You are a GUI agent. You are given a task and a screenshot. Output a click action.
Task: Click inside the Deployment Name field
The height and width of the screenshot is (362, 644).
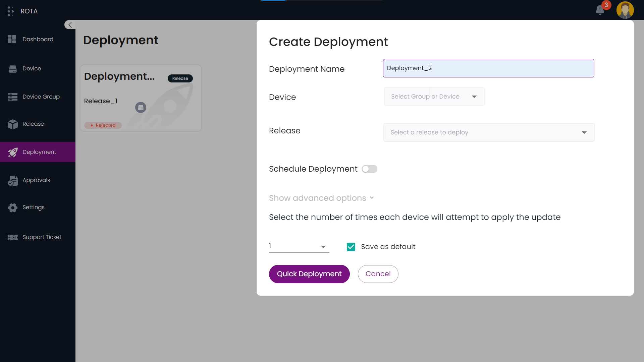click(x=488, y=68)
